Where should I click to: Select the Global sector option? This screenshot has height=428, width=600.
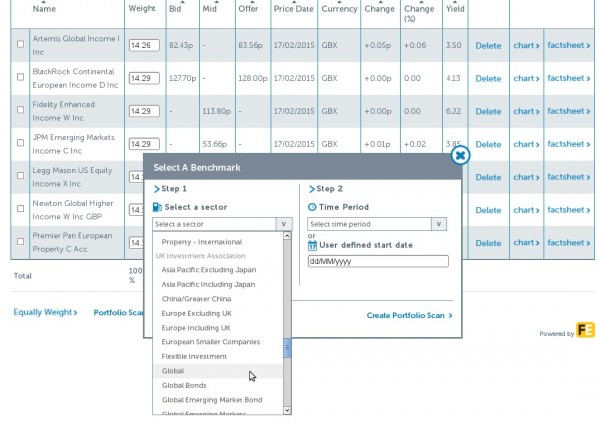218,371
